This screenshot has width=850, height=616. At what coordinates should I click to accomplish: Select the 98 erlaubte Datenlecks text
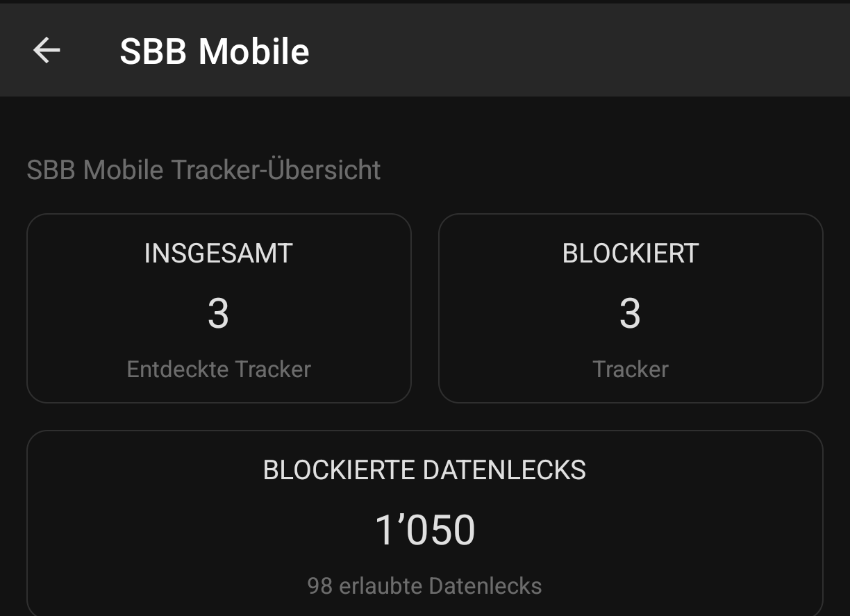tap(424, 585)
